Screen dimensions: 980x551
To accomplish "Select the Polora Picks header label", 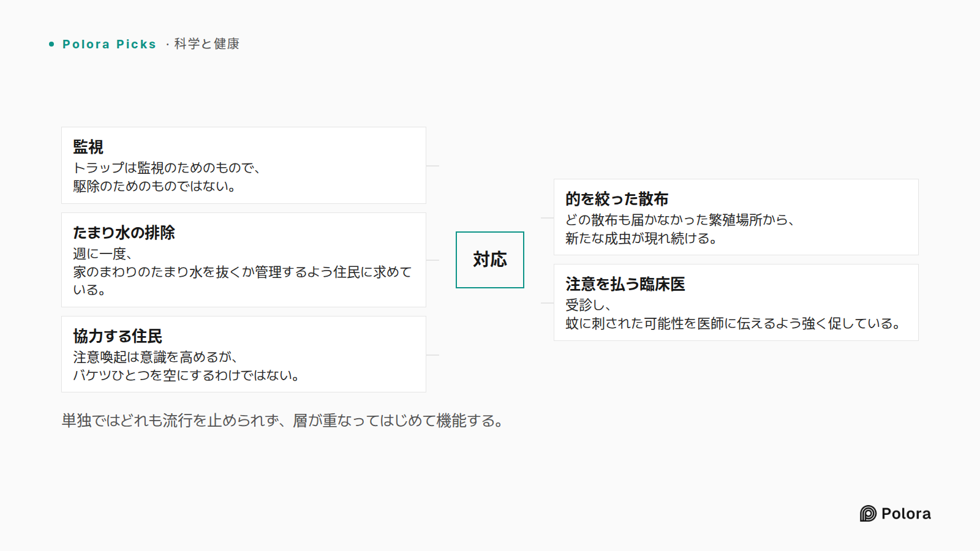I will (x=109, y=44).
